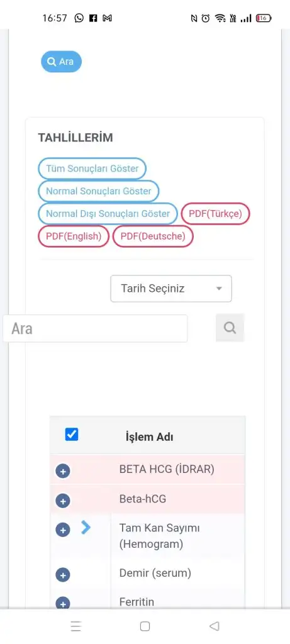Expand the Ferritin row plus icon

(63, 604)
